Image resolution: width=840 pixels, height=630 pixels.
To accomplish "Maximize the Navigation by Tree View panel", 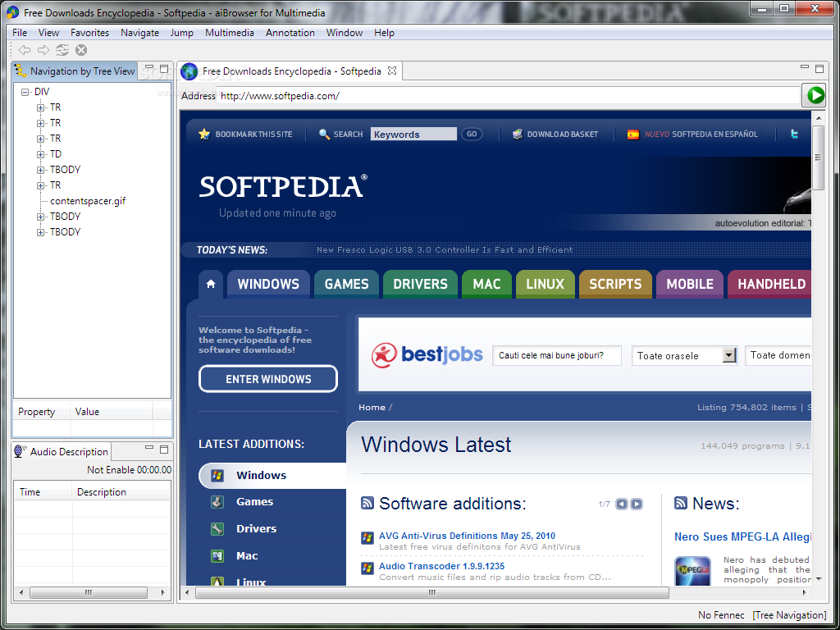I will tap(164, 68).
